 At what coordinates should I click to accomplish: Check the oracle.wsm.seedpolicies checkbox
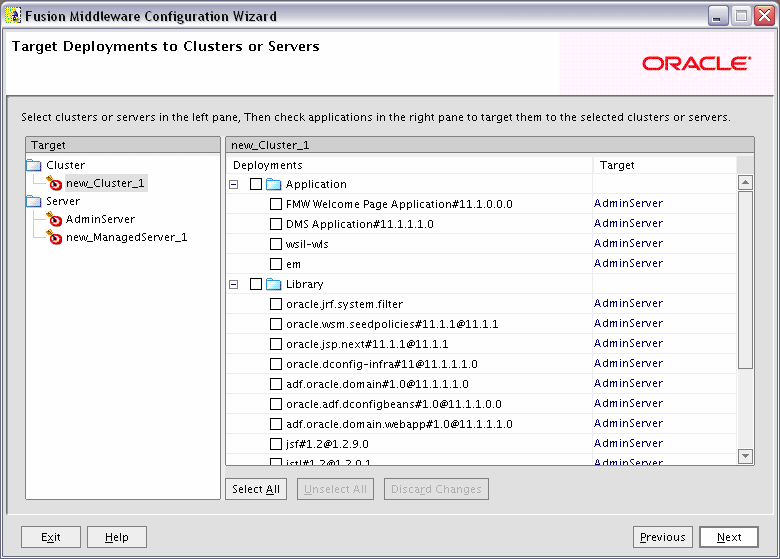click(x=276, y=324)
